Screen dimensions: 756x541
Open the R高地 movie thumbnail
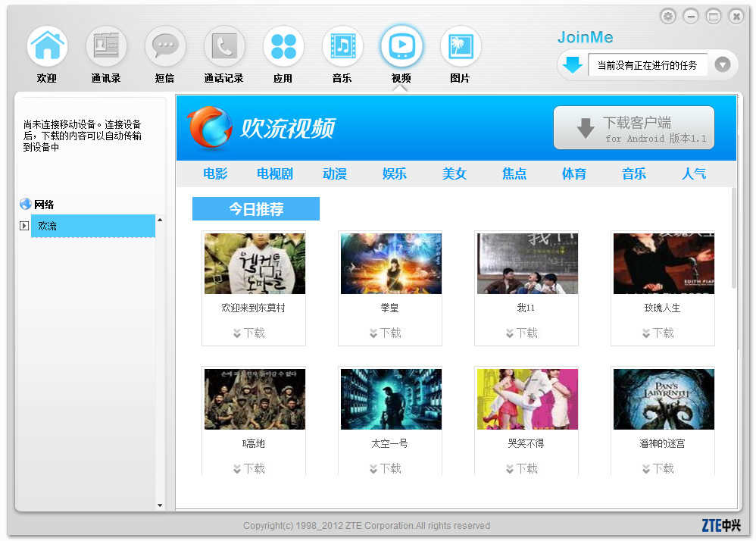pos(255,399)
